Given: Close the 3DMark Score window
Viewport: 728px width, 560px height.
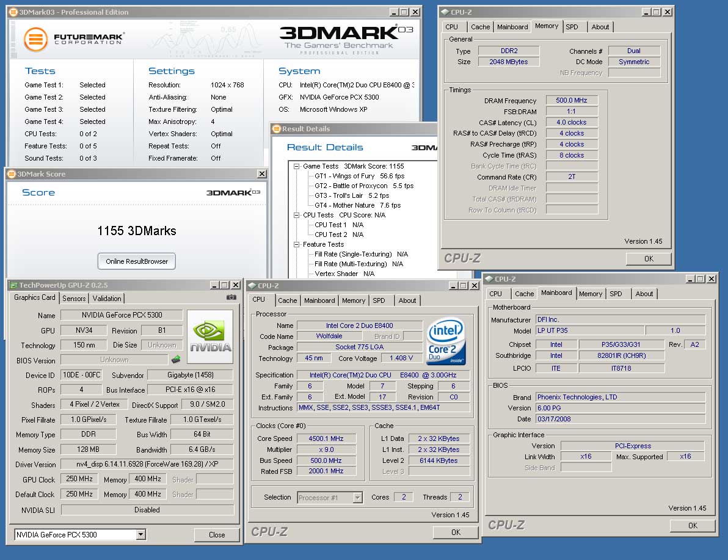Looking at the screenshot, I should click(x=262, y=173).
